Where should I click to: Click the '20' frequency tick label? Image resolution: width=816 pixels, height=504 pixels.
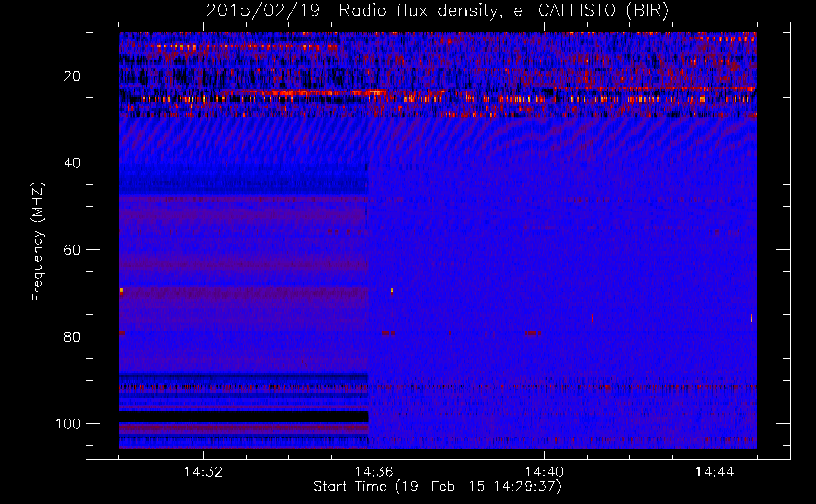[72, 76]
